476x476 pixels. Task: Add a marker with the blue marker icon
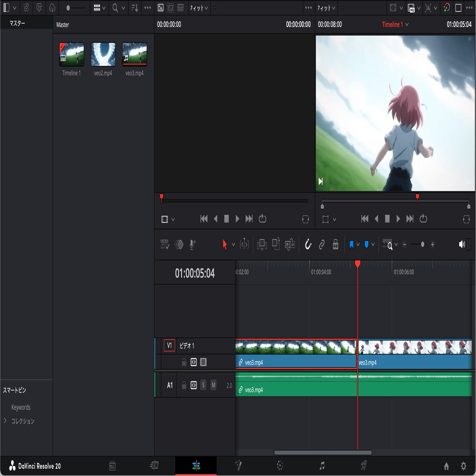366,244
